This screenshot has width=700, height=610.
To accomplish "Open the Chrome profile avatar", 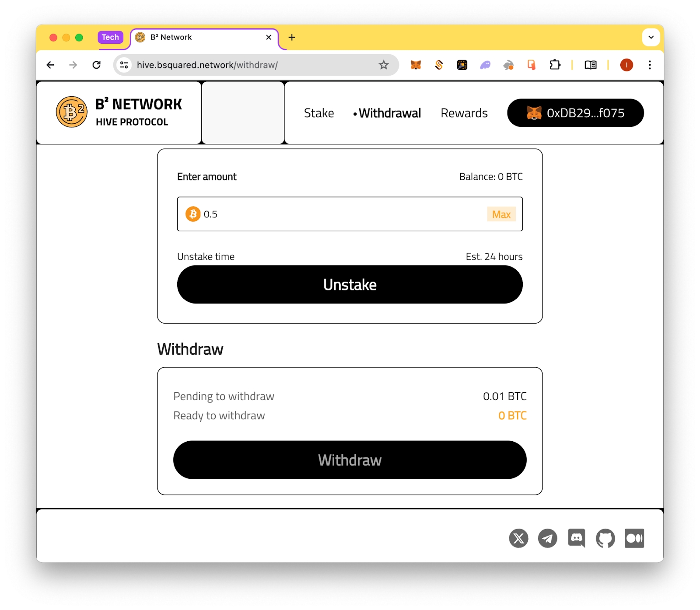I will click(x=626, y=65).
